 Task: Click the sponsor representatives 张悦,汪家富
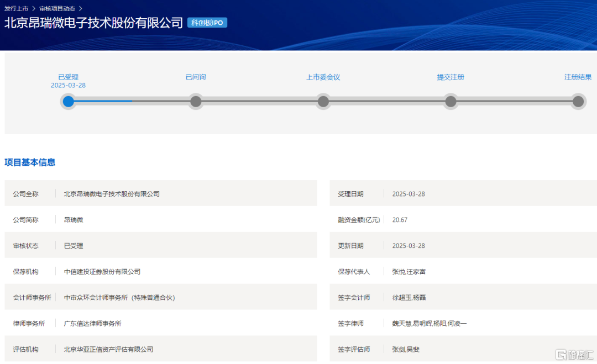point(409,272)
